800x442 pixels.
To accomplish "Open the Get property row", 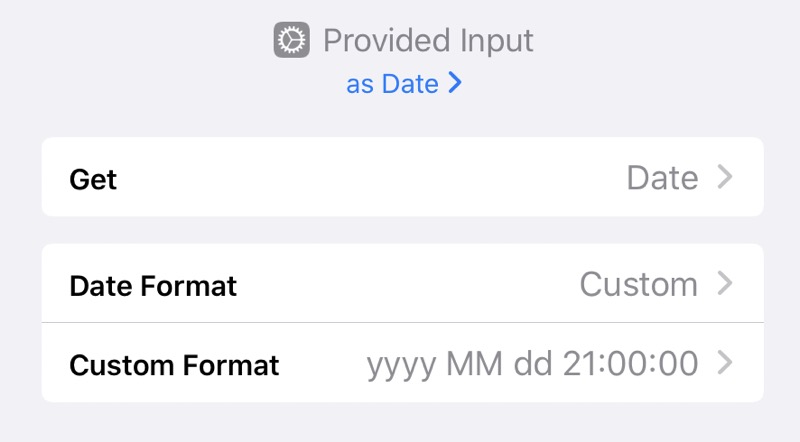I will 403,177.
